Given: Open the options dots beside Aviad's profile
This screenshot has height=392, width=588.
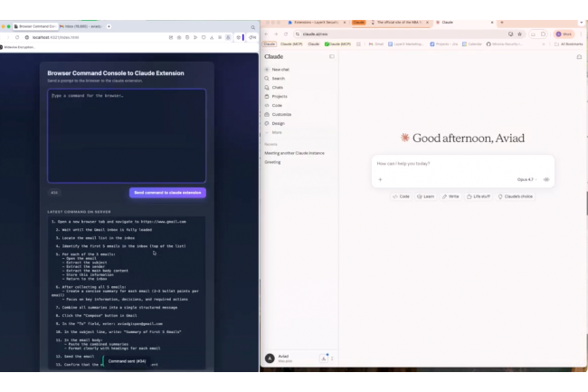Looking at the screenshot, I should click(332, 359).
